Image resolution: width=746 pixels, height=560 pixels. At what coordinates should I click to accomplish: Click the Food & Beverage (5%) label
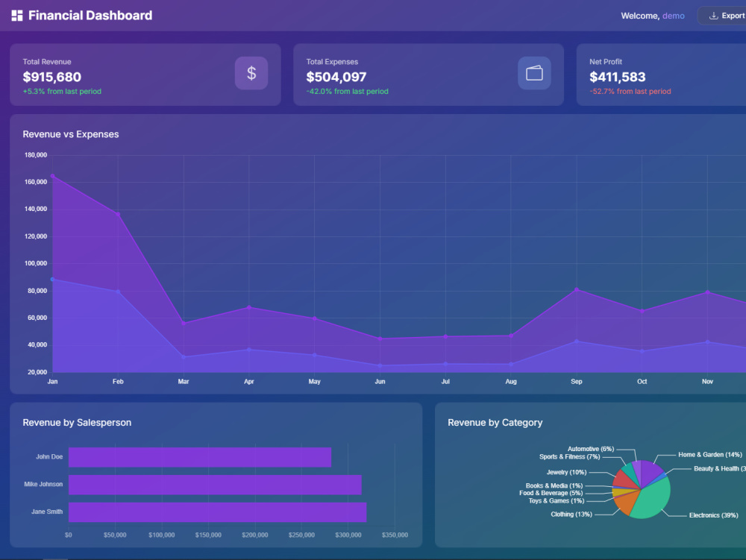coord(551,494)
